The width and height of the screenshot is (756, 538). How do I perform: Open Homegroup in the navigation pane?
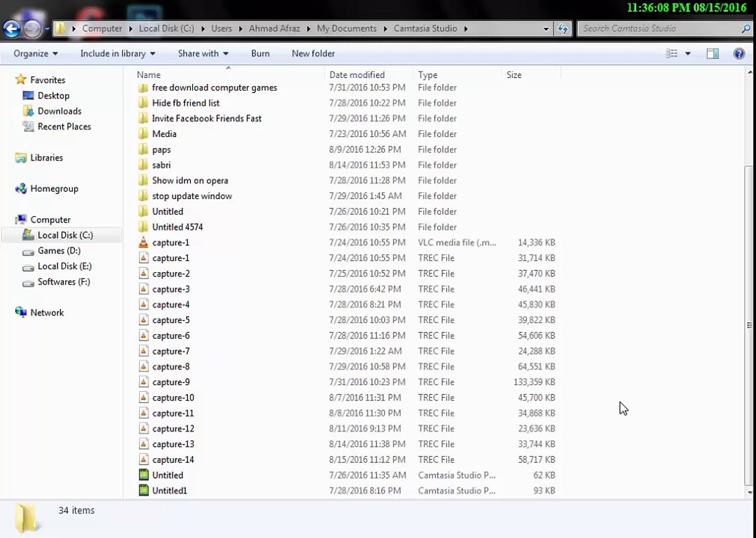pyautogui.click(x=54, y=189)
